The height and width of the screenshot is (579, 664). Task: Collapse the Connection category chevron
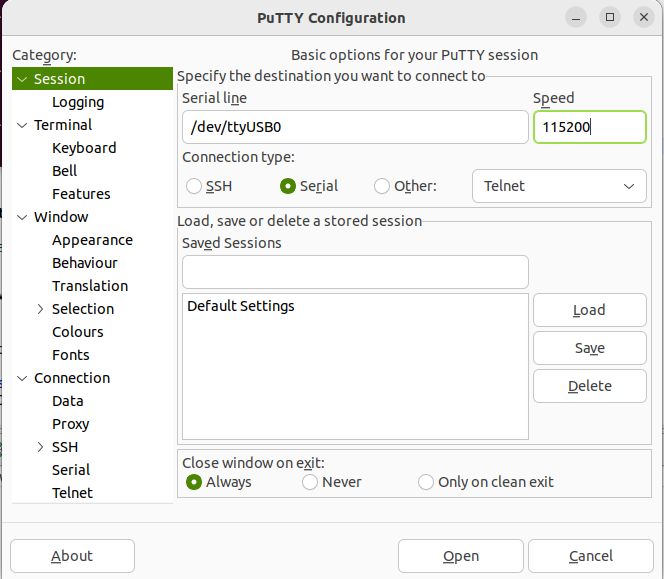point(22,378)
